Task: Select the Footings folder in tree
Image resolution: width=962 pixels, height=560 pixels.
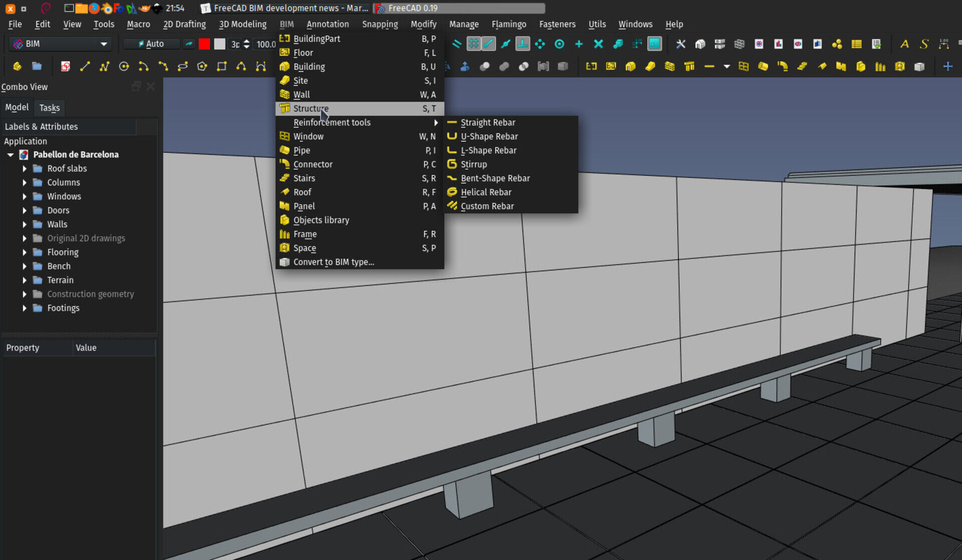Action: (x=63, y=308)
